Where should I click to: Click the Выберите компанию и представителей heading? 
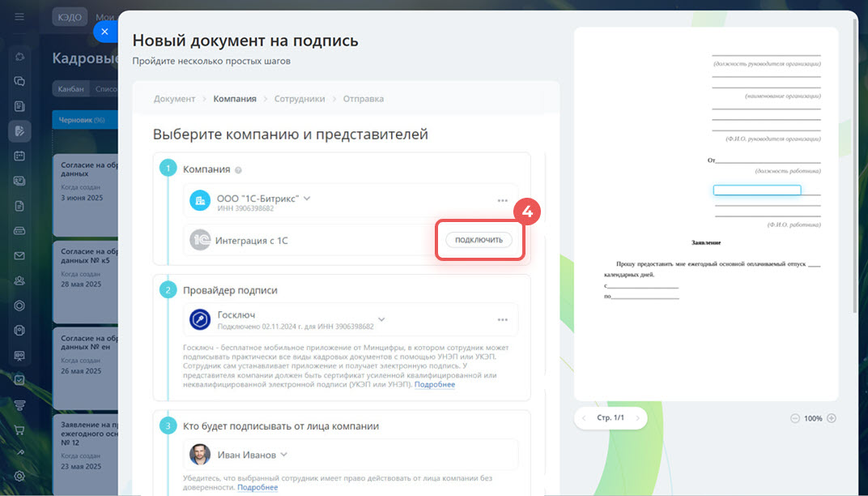click(291, 134)
